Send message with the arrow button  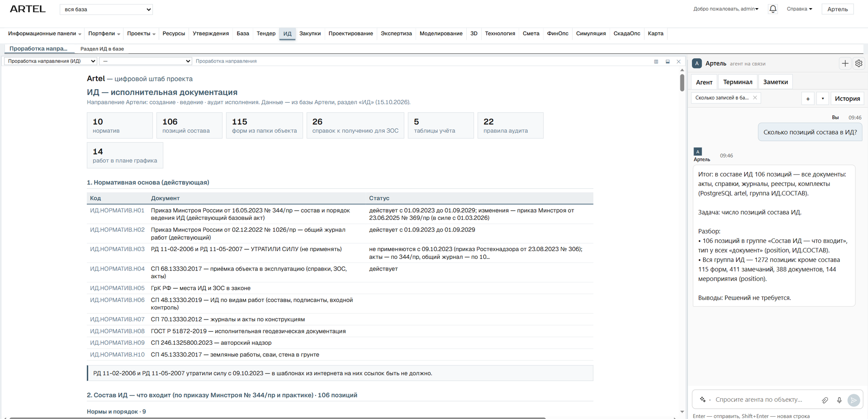tap(854, 400)
